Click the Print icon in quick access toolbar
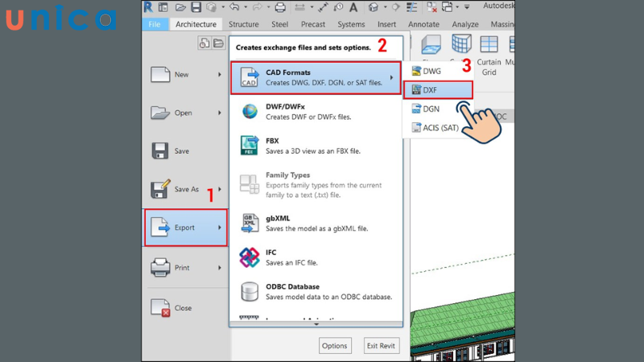This screenshot has width=644, height=362. point(280,7)
